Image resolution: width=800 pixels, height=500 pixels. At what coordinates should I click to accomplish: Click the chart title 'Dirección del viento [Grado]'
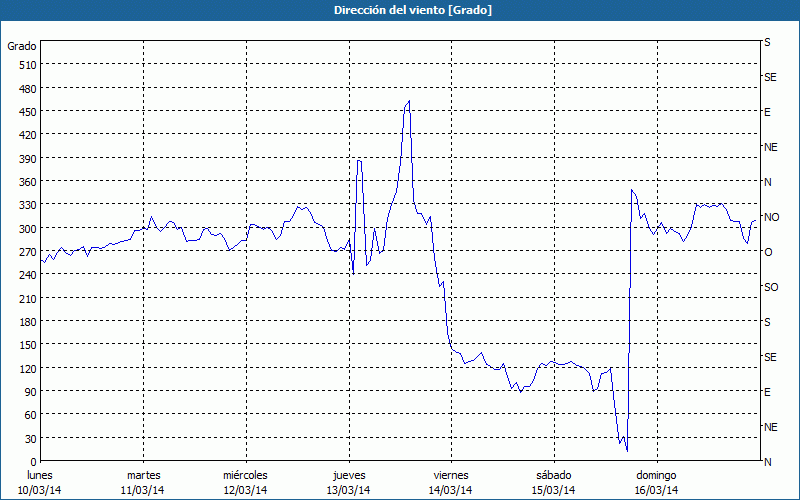tap(399, 10)
